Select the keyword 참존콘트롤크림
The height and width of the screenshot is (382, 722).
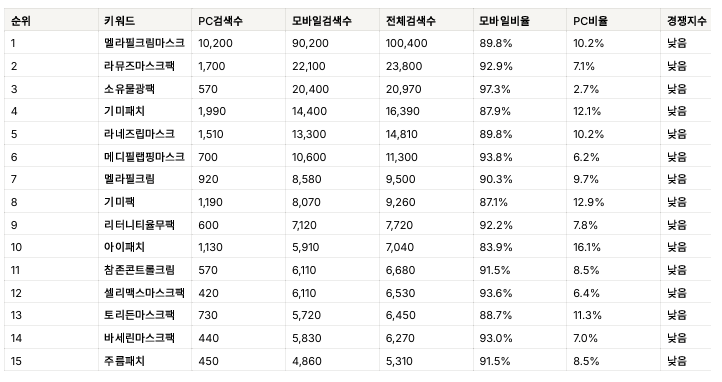click(139, 270)
